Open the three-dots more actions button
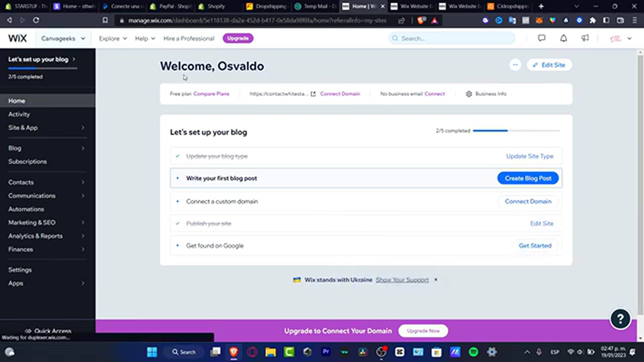Image resolution: width=644 pixels, height=362 pixels. pyautogui.click(x=515, y=65)
